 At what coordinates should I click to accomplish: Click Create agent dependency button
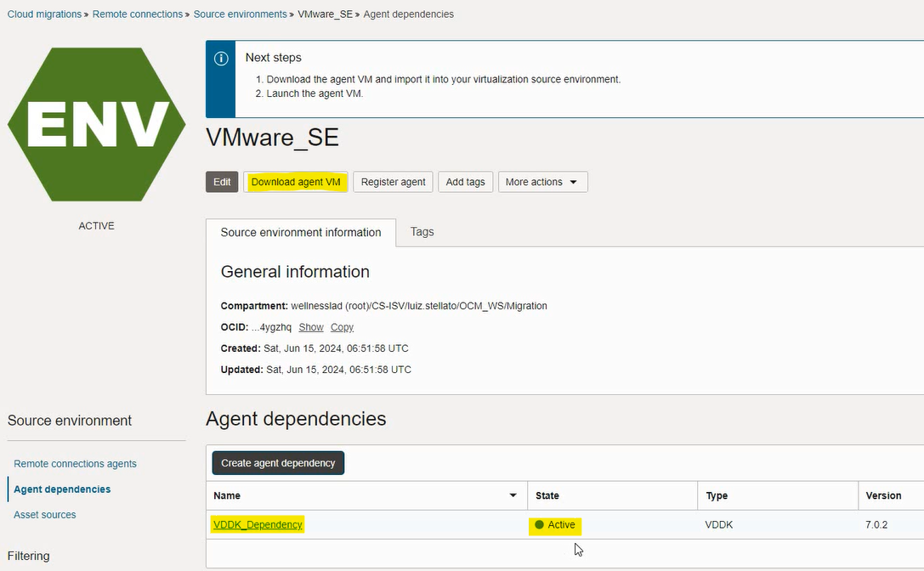click(x=278, y=463)
